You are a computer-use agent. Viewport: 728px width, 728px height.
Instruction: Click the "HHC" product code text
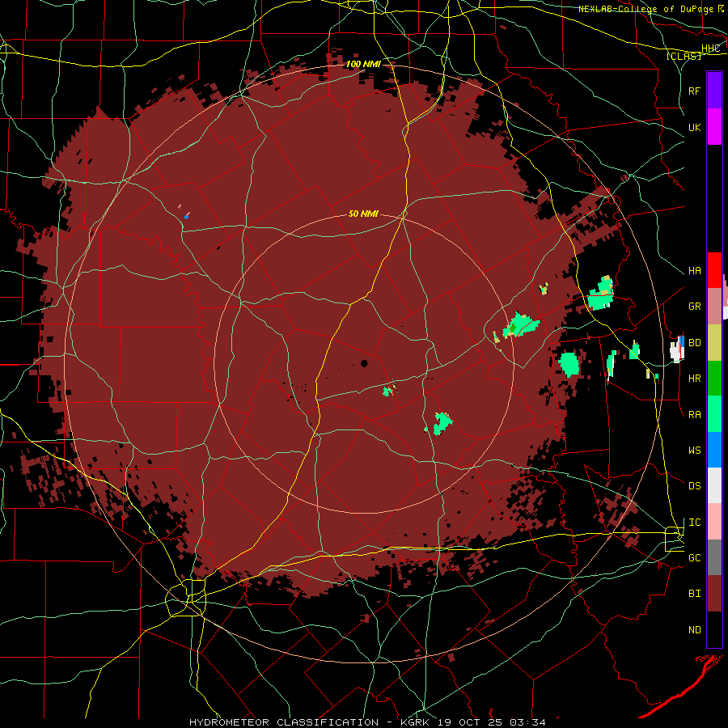(x=711, y=49)
